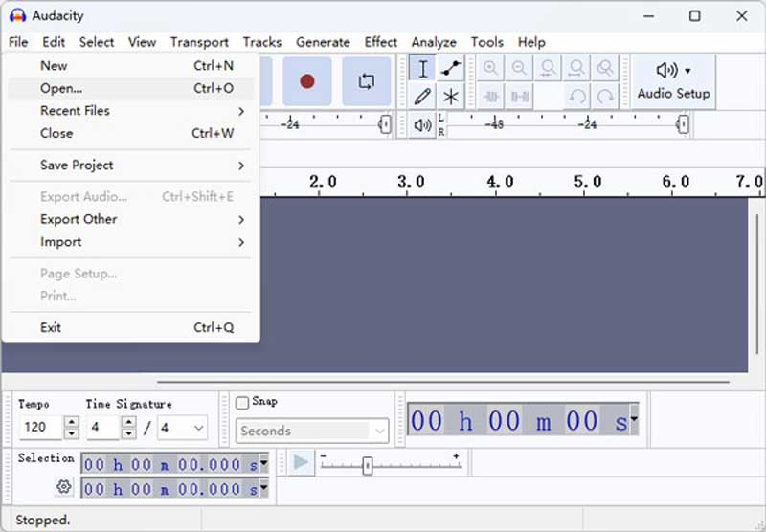Select the Draw pencil tool
Screen dimensions: 766x532
pyautogui.click(x=422, y=96)
